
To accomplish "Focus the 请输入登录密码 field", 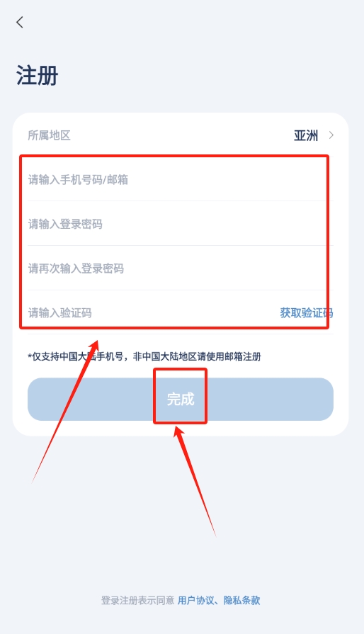I will click(180, 224).
